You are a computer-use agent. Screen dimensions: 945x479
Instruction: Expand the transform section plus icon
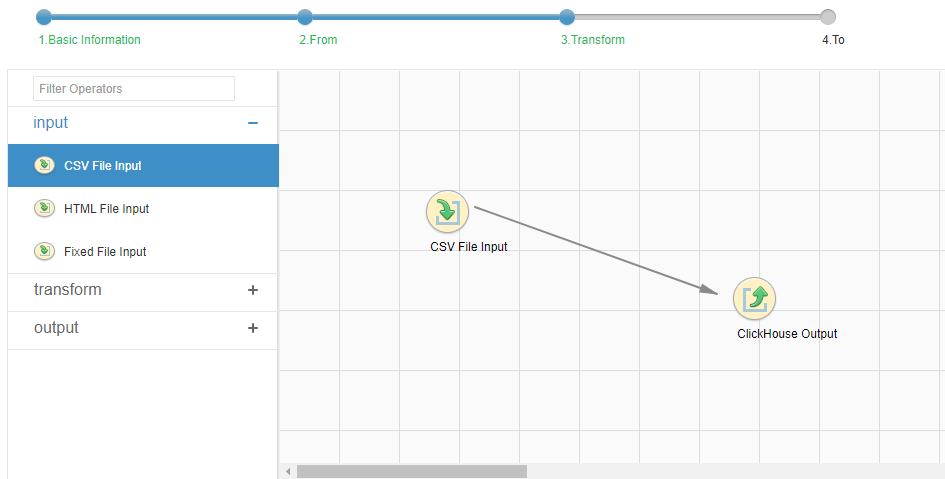(253, 290)
